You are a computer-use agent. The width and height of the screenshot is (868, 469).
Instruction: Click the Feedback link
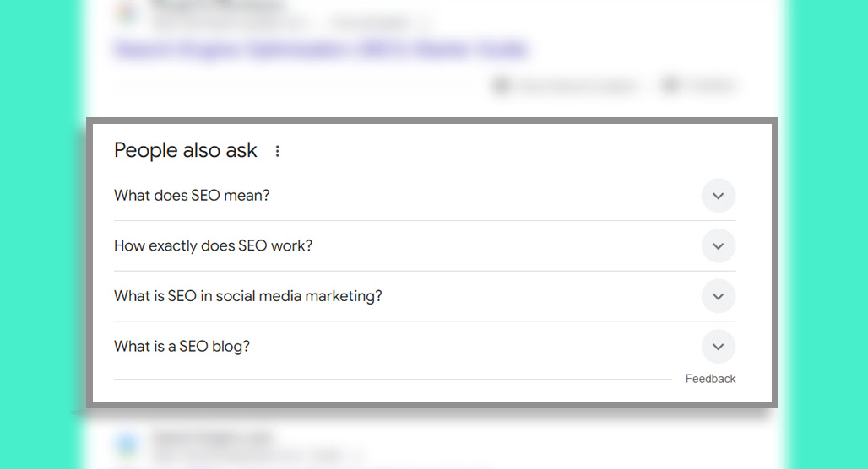pyautogui.click(x=710, y=379)
